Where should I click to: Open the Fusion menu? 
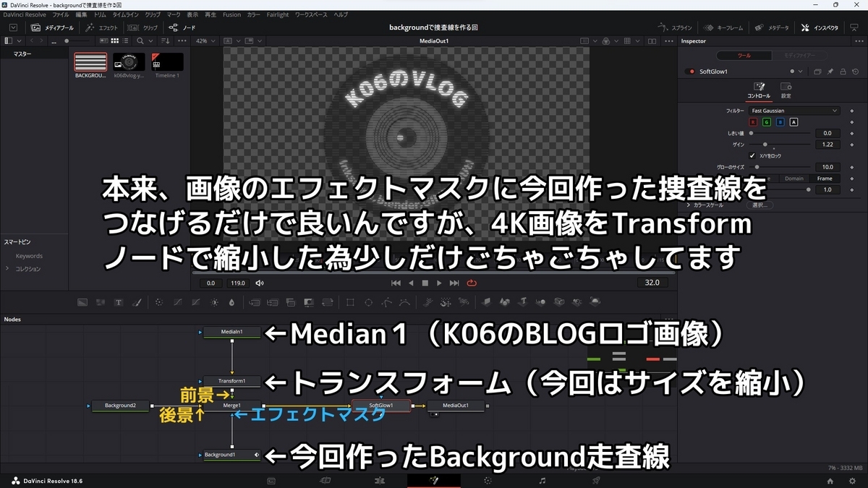tap(231, 14)
